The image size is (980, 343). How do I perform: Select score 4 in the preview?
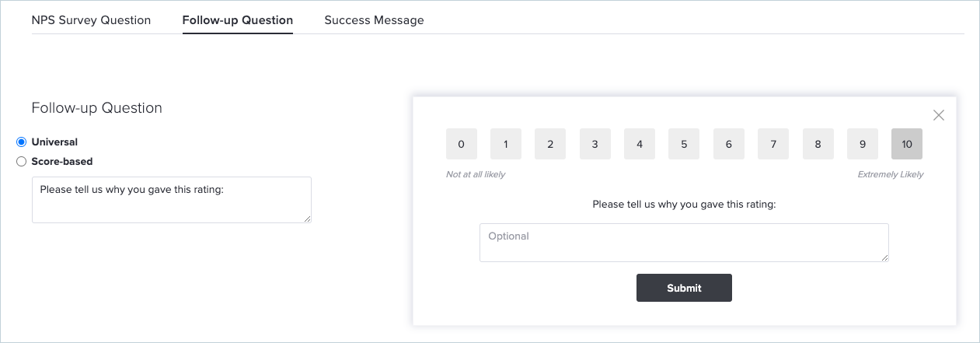click(640, 144)
